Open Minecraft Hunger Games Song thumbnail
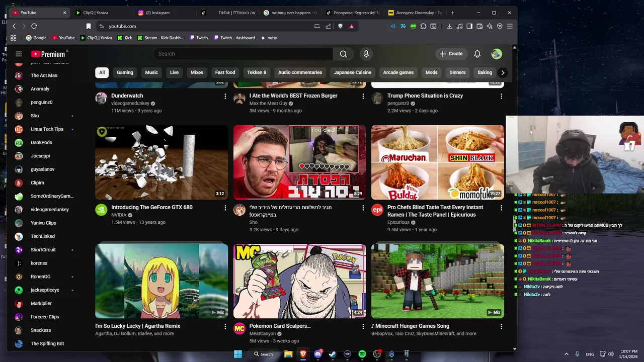644x362 pixels. (438, 281)
